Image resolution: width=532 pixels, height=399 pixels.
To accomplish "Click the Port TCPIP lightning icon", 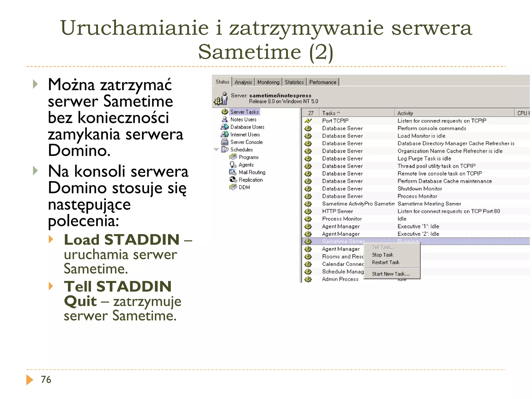I will point(308,121).
